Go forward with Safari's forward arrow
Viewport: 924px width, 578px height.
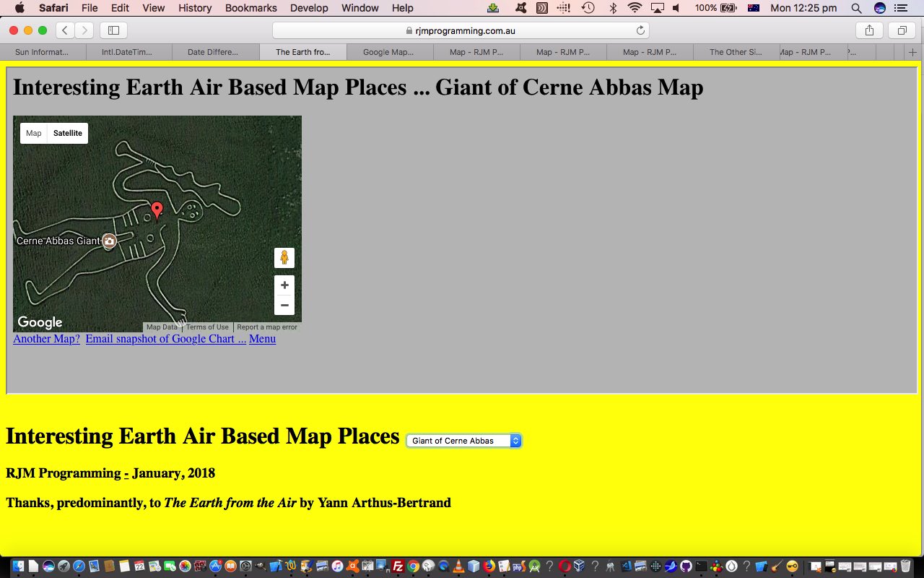pos(84,30)
